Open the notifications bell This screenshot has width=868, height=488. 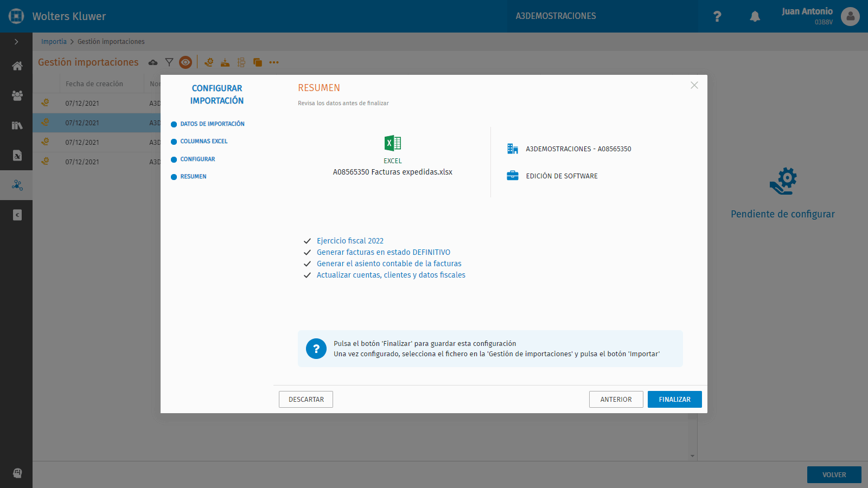point(755,16)
